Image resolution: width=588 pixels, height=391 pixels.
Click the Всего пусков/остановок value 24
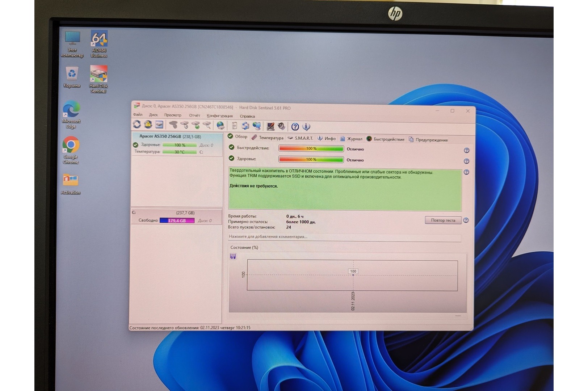289,227
